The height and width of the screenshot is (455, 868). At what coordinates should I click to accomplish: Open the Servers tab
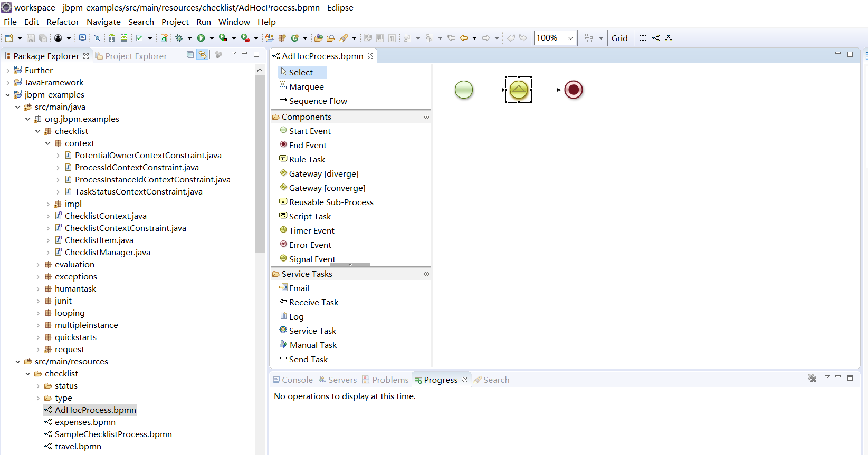click(x=338, y=380)
